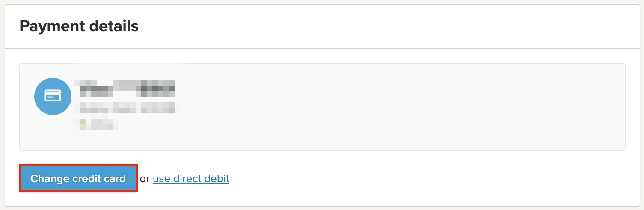Click the Payment details heading
The height and width of the screenshot is (210, 644).
tap(79, 27)
